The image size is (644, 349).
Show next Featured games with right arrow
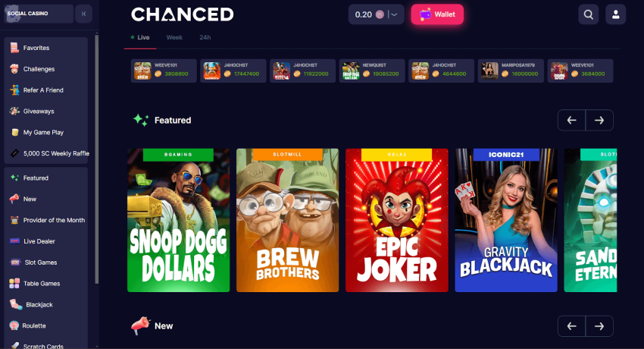599,120
